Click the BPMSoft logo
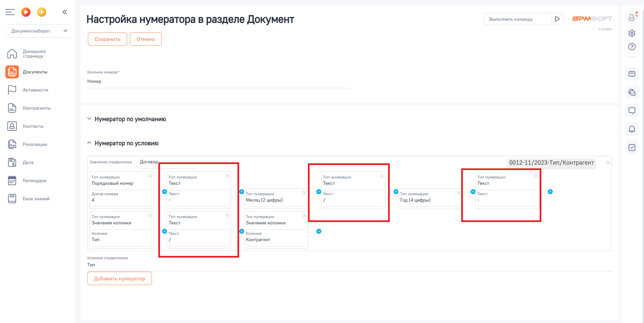Image resolution: width=644 pixels, height=323 pixels. coord(592,19)
